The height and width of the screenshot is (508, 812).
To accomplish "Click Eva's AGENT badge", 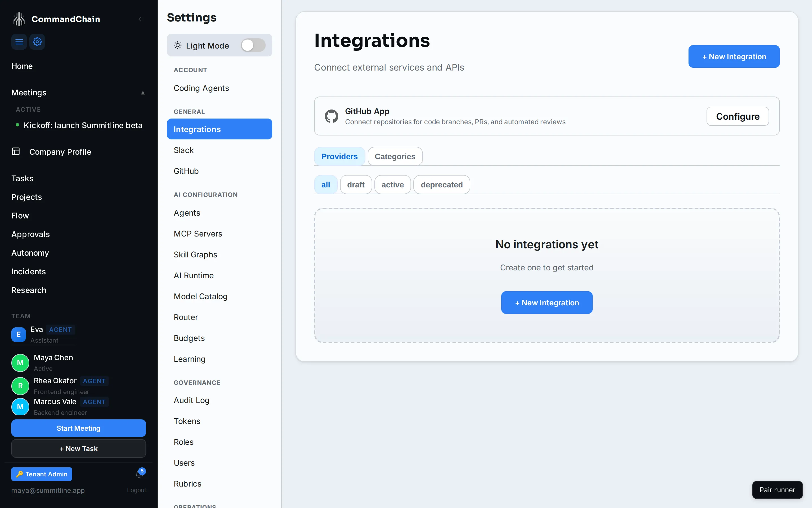I will [x=60, y=330].
